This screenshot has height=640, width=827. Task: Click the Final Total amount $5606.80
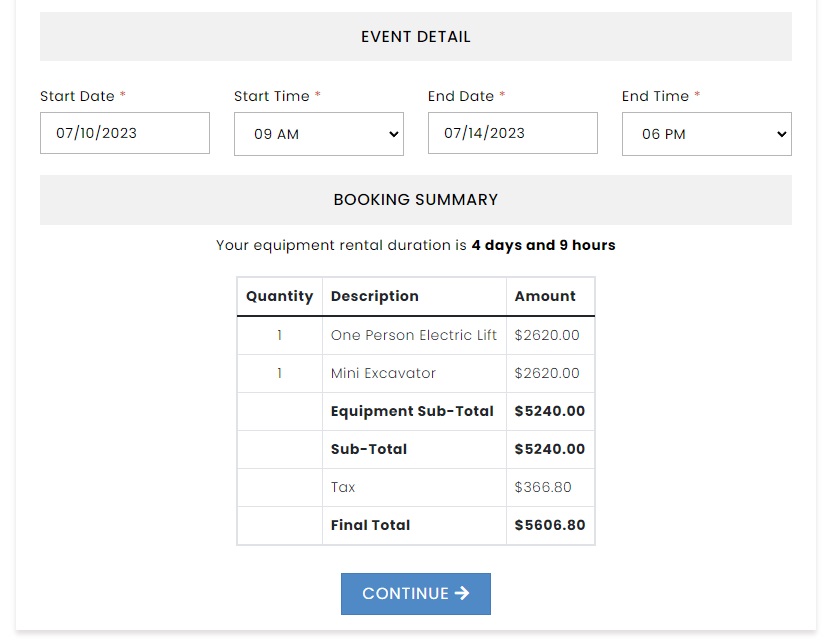coord(549,525)
